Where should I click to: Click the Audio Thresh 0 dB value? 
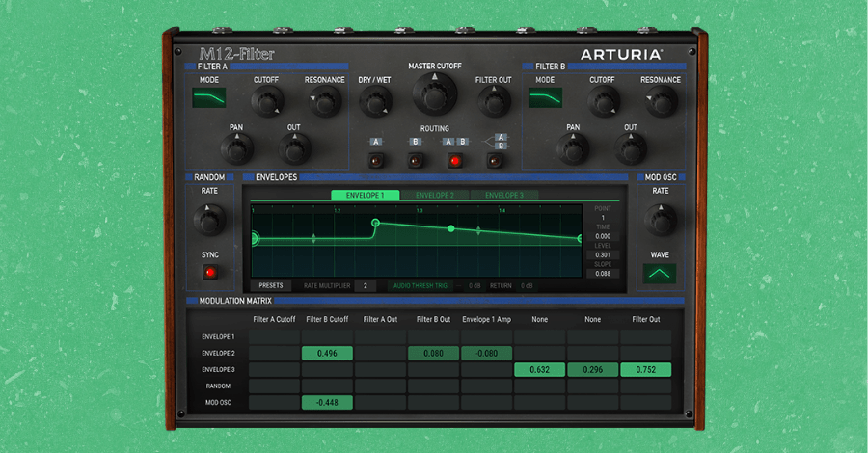475,286
